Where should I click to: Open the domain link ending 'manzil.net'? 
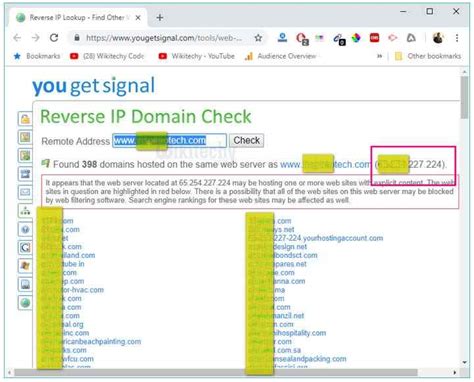276,315
